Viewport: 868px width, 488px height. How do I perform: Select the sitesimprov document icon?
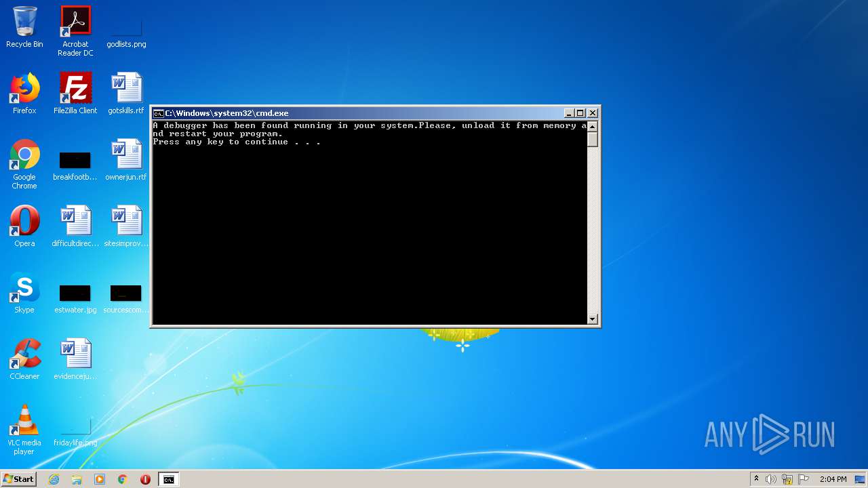tap(126, 226)
